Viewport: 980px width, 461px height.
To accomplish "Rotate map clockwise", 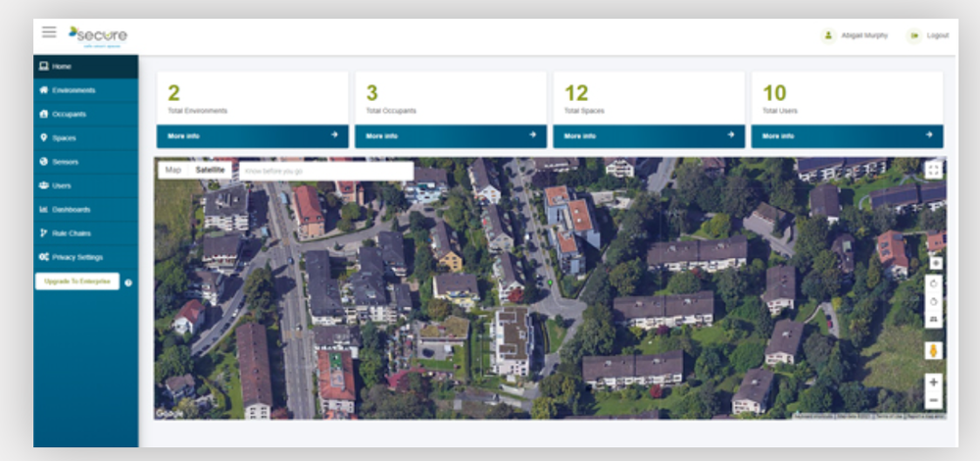I will tap(934, 283).
